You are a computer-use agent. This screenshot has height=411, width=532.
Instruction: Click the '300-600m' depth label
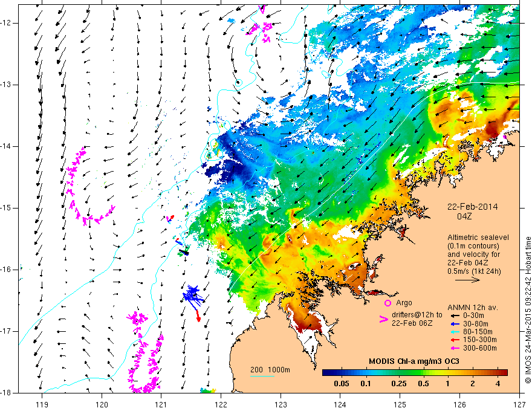tap(480, 348)
